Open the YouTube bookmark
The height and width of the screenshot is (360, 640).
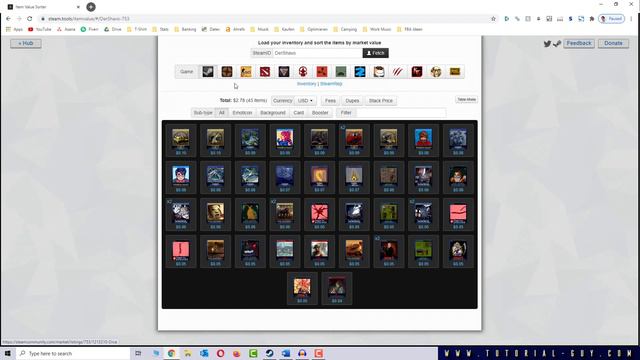tap(40, 29)
